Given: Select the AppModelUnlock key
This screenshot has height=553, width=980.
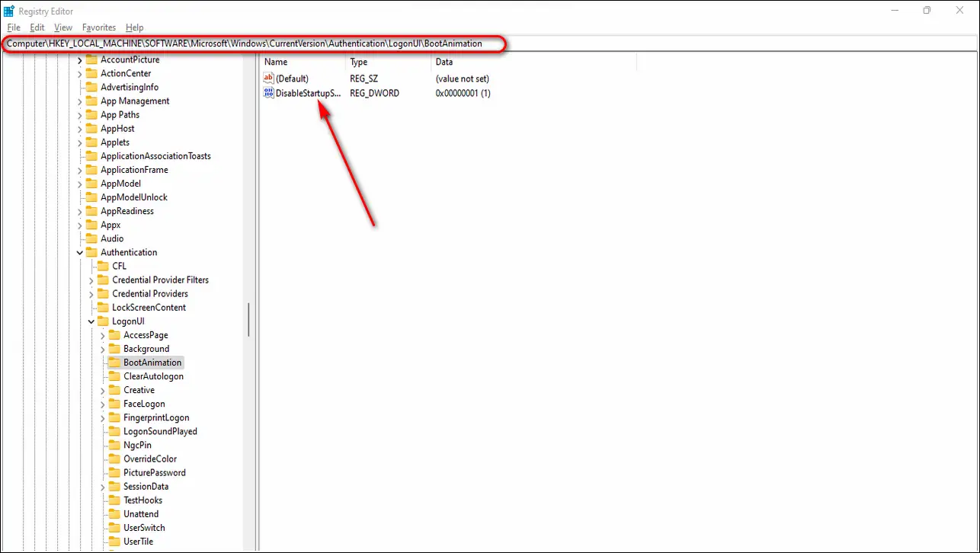Looking at the screenshot, I should click(x=134, y=197).
